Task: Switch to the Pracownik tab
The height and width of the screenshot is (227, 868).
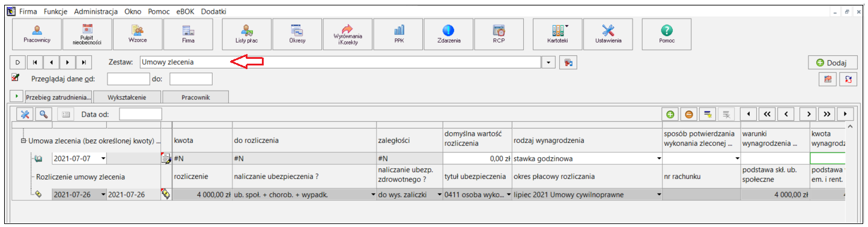Action: [195, 97]
